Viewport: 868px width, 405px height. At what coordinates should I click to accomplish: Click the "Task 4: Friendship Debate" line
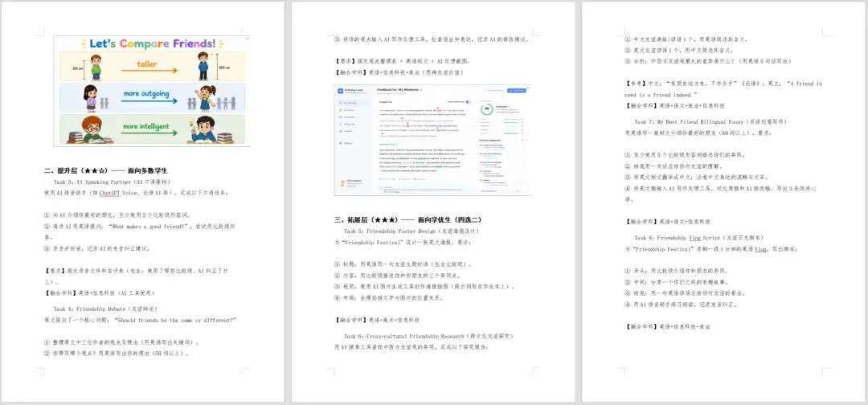pyautogui.click(x=105, y=309)
